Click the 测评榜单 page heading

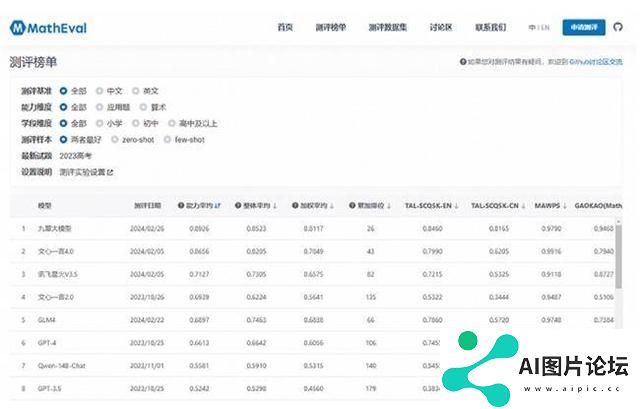[33, 62]
